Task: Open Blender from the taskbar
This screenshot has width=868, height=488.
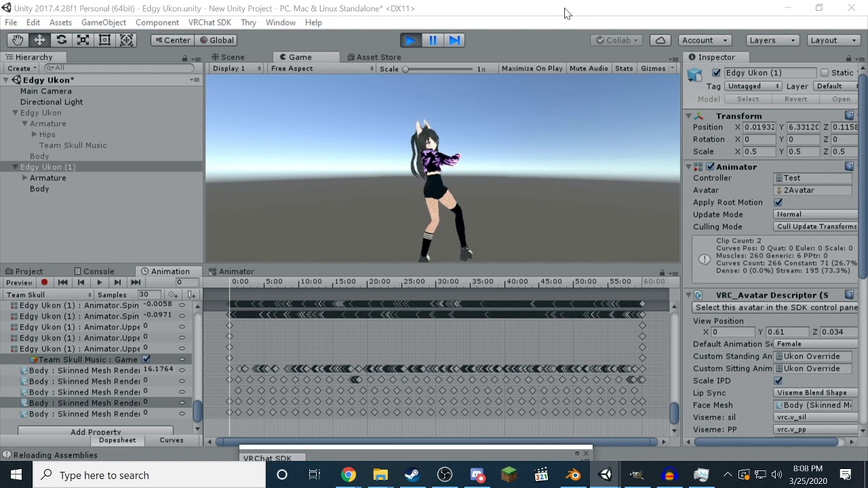Action: point(574,475)
